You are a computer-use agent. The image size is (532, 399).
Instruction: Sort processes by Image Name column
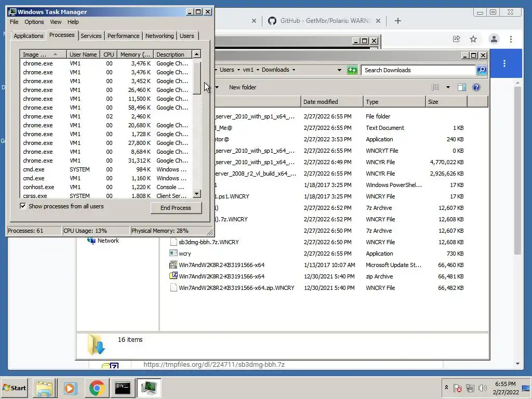point(43,54)
